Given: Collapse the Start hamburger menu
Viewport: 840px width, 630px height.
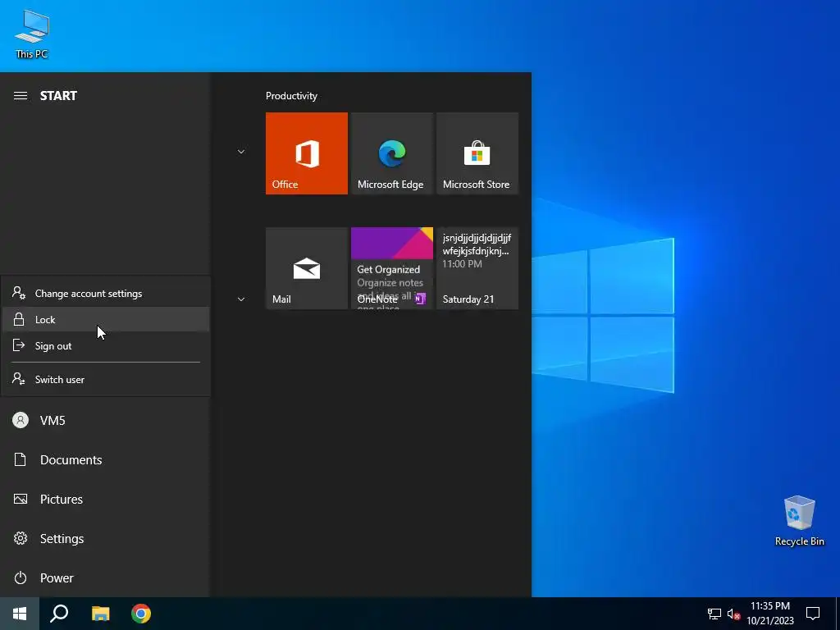Looking at the screenshot, I should click(21, 96).
